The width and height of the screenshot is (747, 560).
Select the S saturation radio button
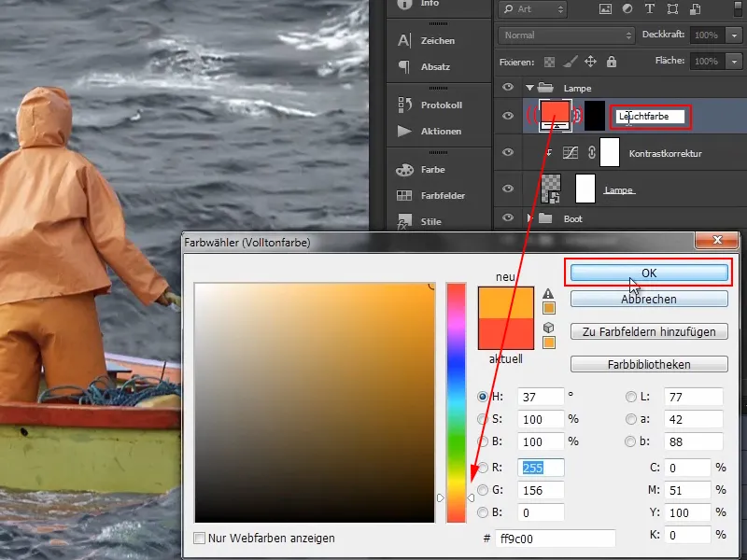click(482, 419)
